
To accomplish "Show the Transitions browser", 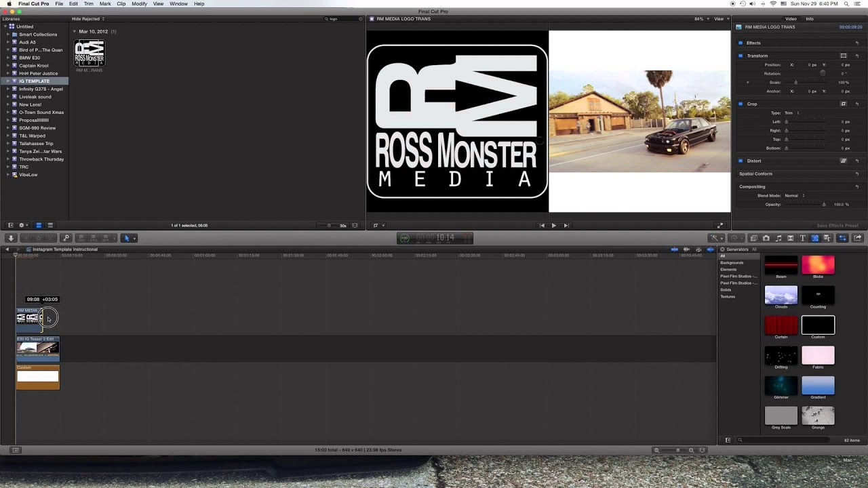I will 790,238.
